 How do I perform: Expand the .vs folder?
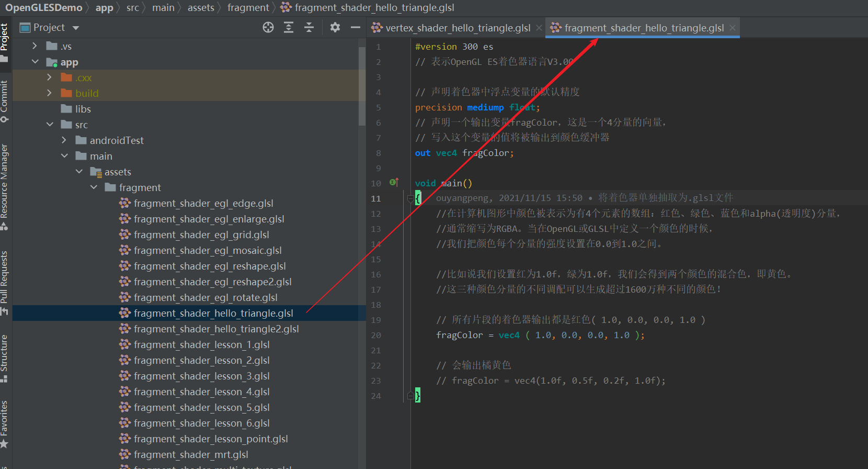coord(35,46)
